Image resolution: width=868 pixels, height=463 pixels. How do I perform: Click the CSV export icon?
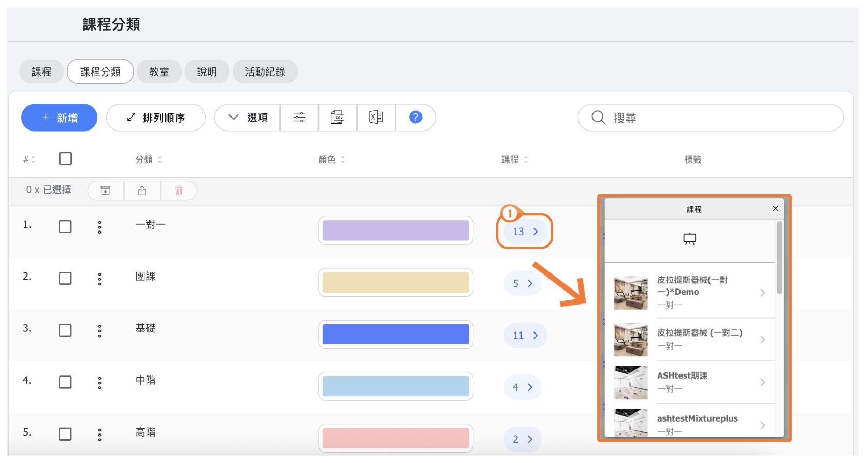338,118
